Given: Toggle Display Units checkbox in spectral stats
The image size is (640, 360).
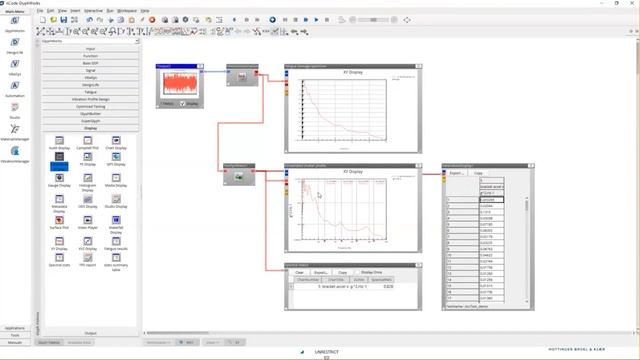Looking at the screenshot, I should click(357, 272).
